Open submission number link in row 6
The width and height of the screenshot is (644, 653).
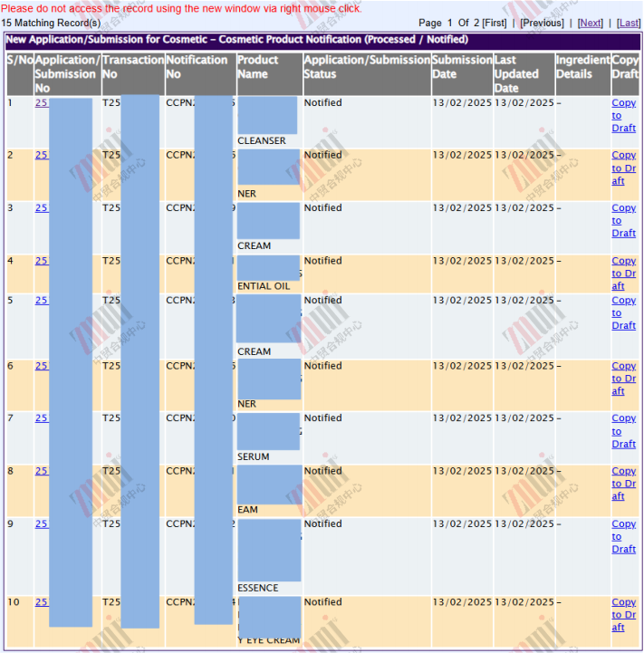tap(42, 366)
